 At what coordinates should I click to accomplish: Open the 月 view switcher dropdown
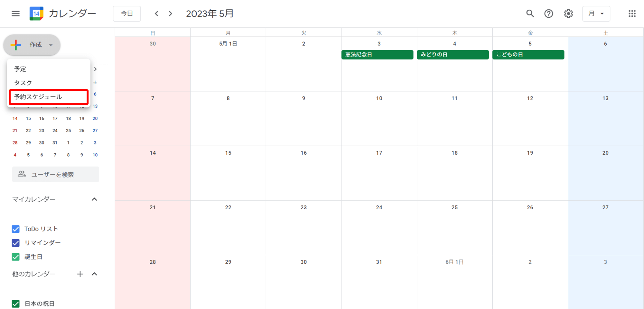(x=596, y=14)
